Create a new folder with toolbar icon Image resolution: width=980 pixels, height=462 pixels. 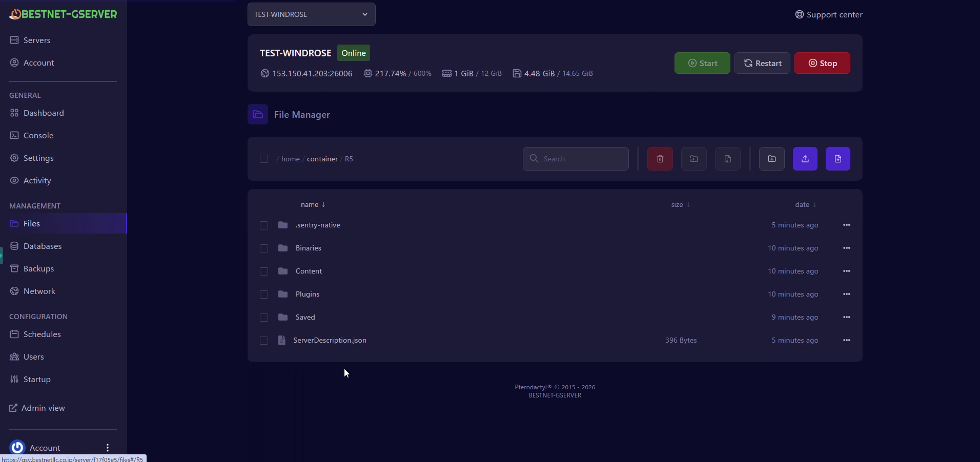point(771,159)
